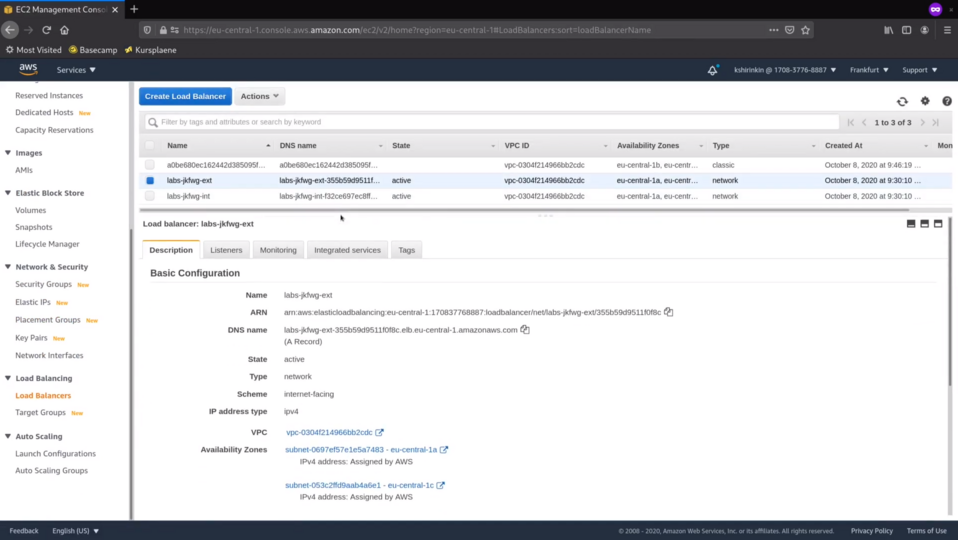
Task: Bookmark this page with star icon
Action: (x=805, y=30)
